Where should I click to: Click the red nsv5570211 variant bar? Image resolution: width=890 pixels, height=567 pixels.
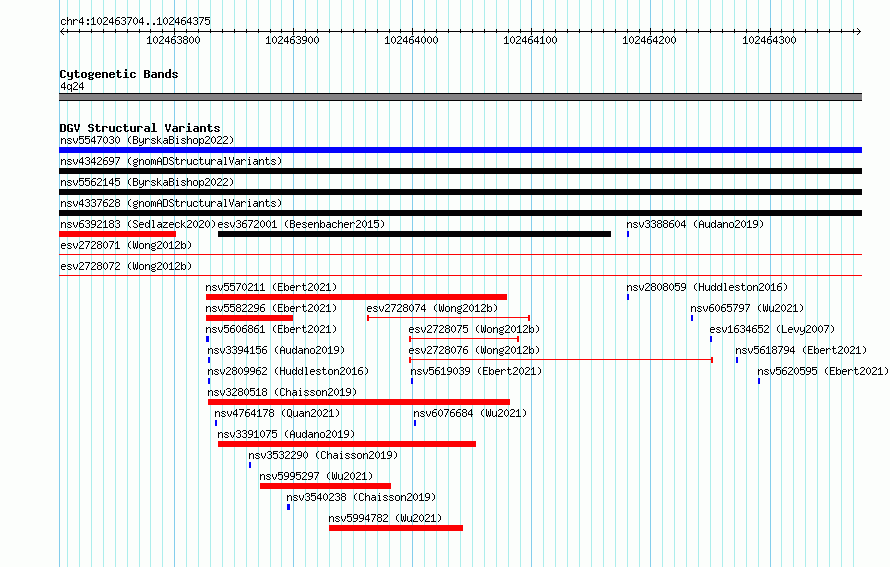[x=356, y=297]
